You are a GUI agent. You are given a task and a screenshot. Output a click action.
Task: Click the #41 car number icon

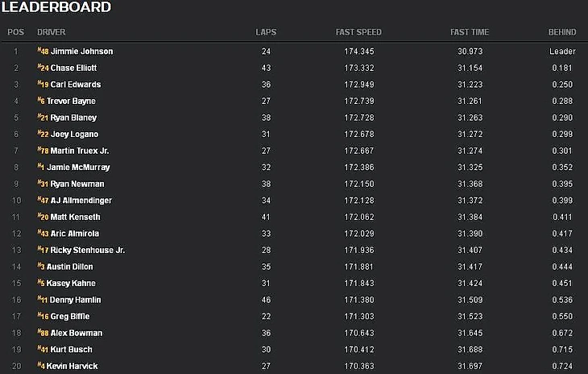pyautogui.click(x=43, y=350)
